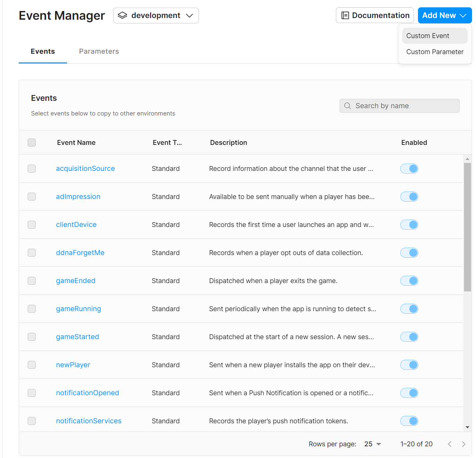Tick the select-all checkbox in table header
Screen dimensions: 476x458
(x=32, y=143)
